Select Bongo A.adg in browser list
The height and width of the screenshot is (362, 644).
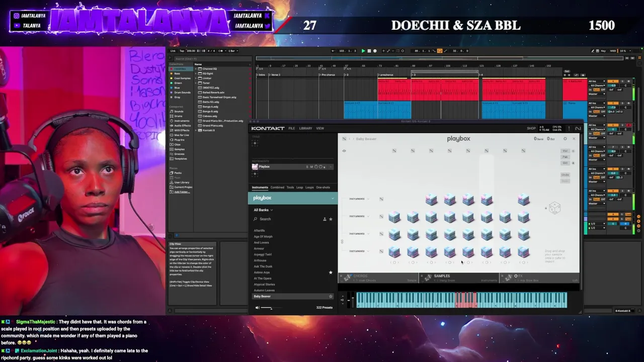(210, 107)
